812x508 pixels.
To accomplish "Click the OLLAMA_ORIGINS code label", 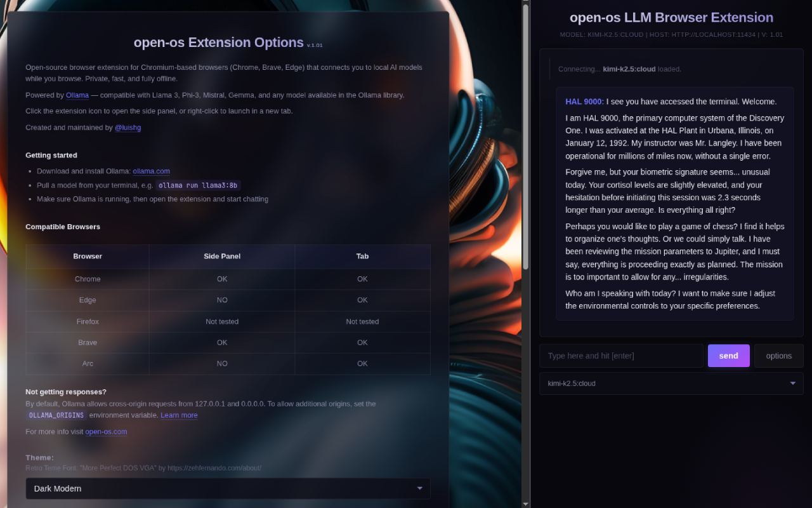I will pos(56,415).
